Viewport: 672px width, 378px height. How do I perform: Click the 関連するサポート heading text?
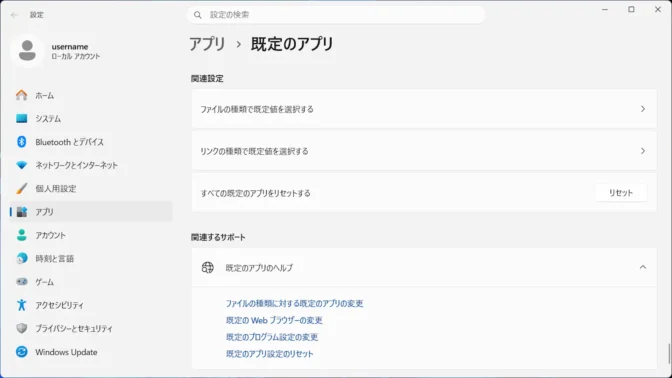[218, 237]
